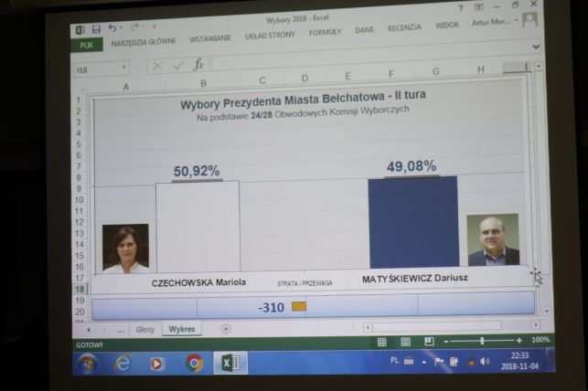Add a new sheet with plus icon

(x=226, y=329)
